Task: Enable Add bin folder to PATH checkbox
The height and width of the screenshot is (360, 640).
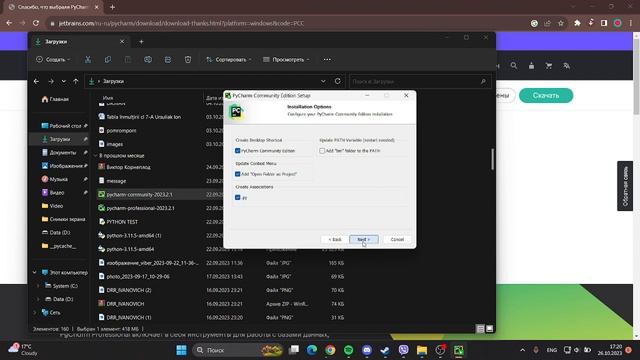Action: 322,151
